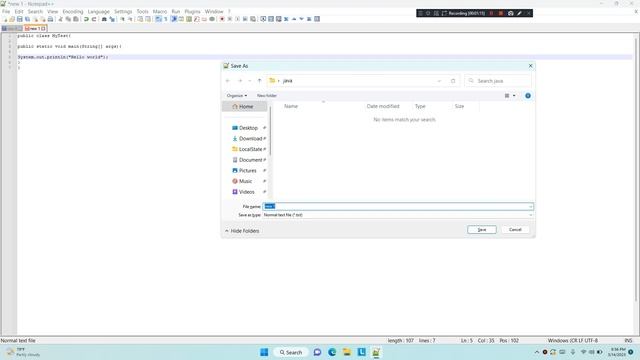Click the Cut toolbar icon

(60, 19)
